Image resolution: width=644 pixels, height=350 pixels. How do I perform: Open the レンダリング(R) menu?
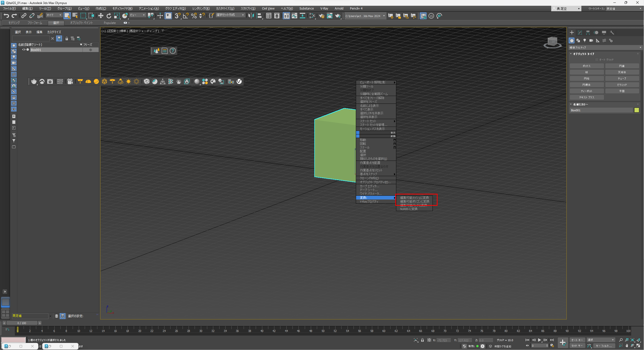201,9
